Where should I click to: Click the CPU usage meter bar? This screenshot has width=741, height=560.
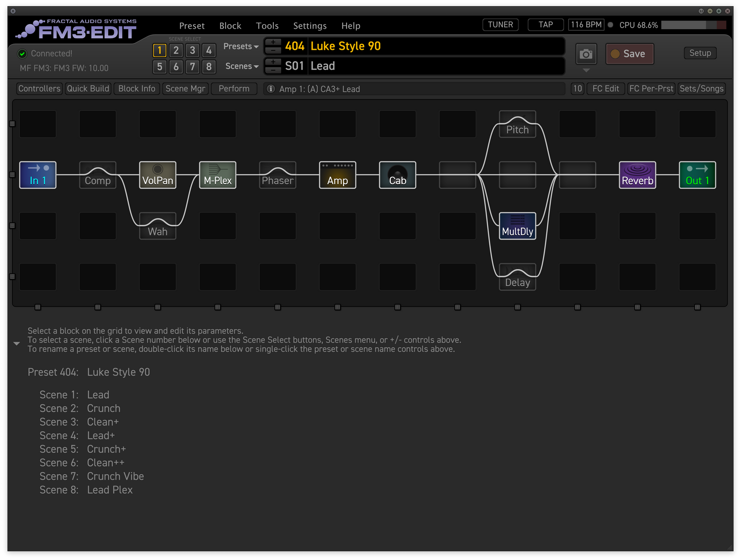click(693, 25)
